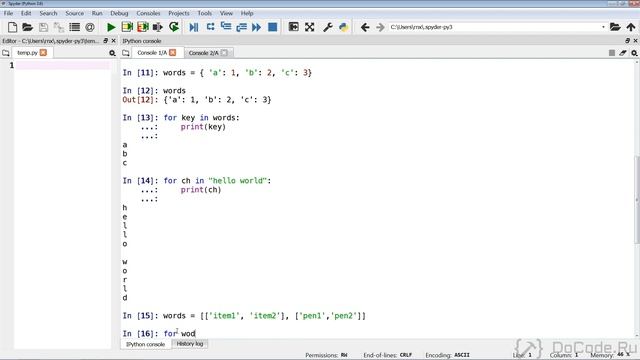
Task: Save all files via toolbar icon
Action: [x=59, y=27]
